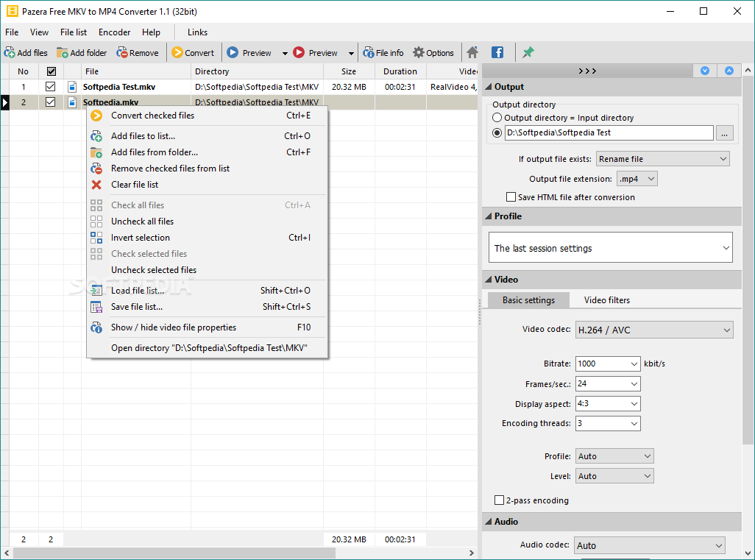
Task: Open the Facebook link icon
Action: point(497,52)
